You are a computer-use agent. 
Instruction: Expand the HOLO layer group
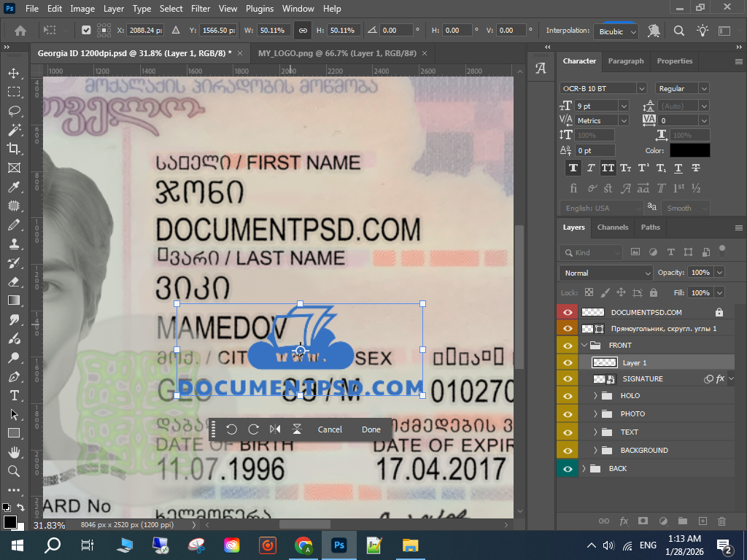coord(596,396)
